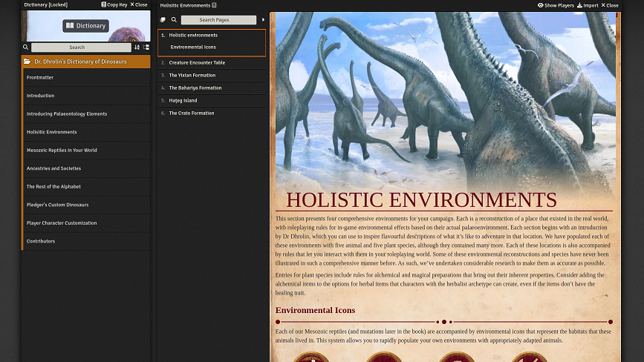Open The Rest of the Alphabet entry
This screenshot has width=644, height=362.
coord(87,186)
